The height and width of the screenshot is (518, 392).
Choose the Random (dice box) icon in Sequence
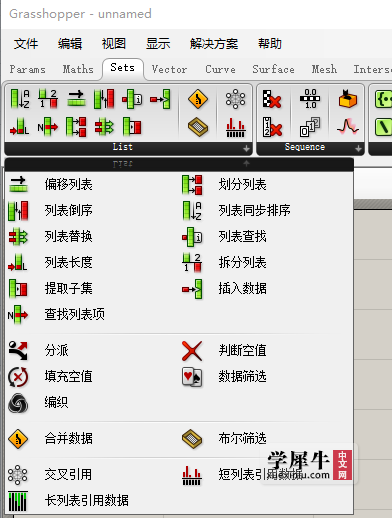tap(348, 99)
